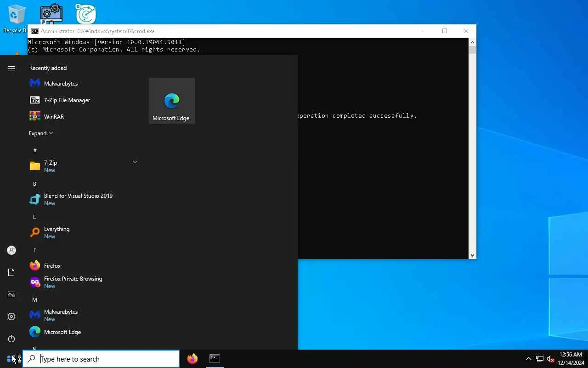
Task: Open Documents from Start menu sidebar
Action: coord(11,272)
